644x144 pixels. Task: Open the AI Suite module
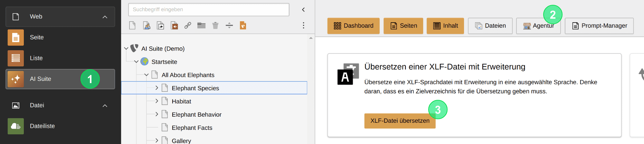(60, 79)
